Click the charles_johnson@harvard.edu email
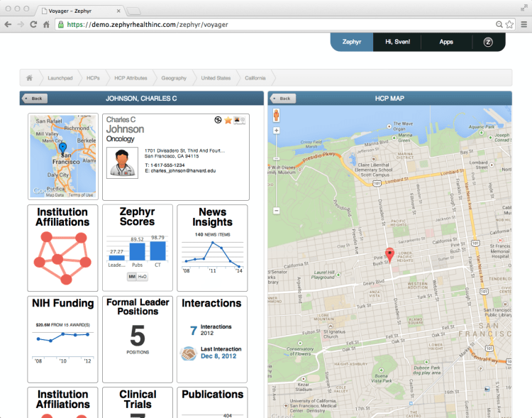 tap(183, 171)
